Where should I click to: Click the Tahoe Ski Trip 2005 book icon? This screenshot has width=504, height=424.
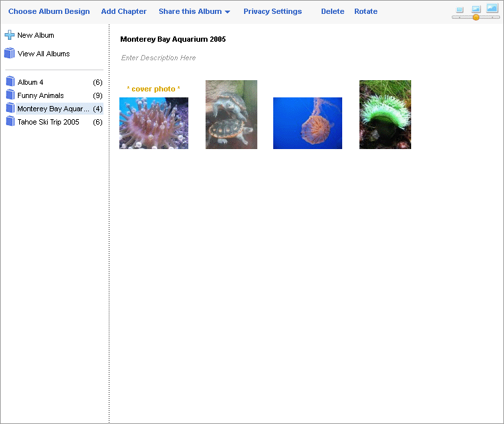point(11,121)
